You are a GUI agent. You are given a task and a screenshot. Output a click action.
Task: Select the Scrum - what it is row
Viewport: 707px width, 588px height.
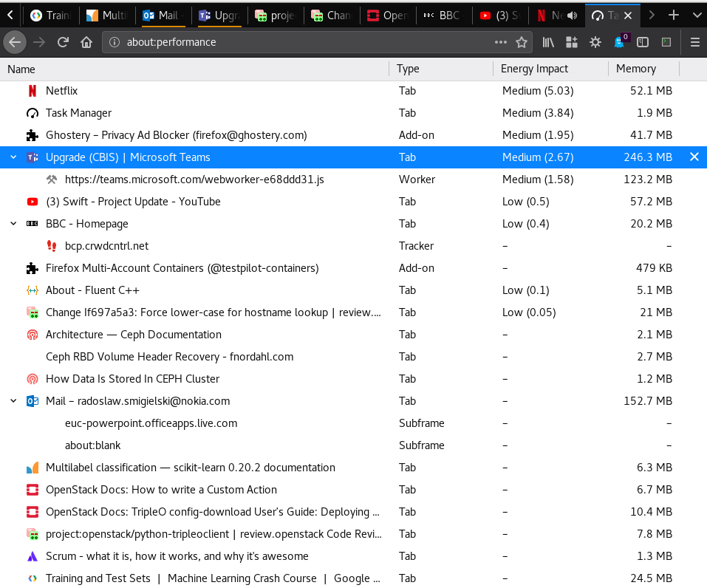pyautogui.click(x=353, y=556)
